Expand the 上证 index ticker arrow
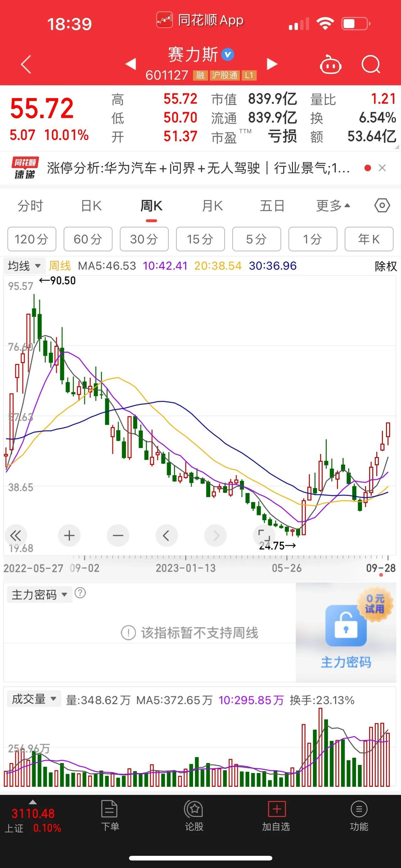This screenshot has height=868, width=401. click(33, 802)
